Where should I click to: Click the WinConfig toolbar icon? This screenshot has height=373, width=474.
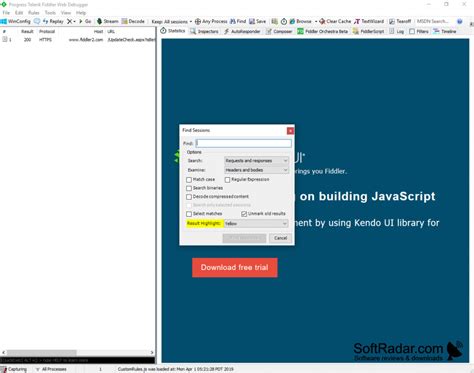pyautogui.click(x=4, y=21)
